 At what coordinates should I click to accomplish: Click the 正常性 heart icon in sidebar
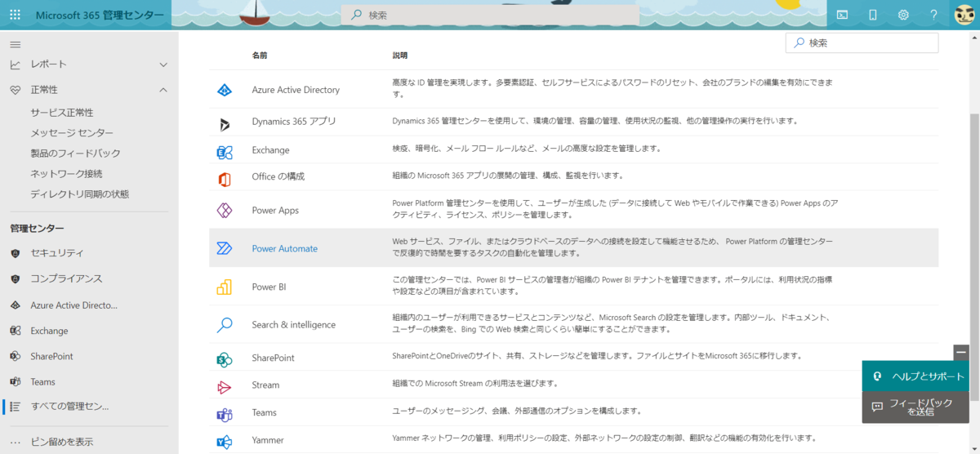tap(15, 90)
